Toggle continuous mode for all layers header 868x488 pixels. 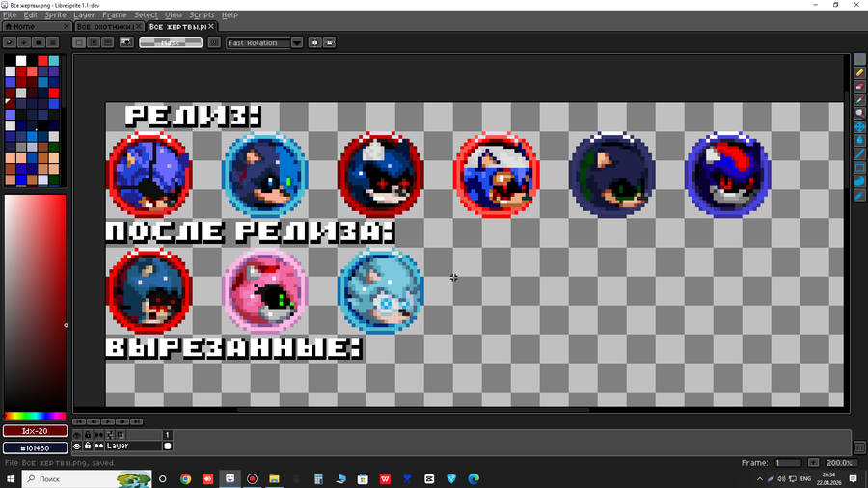click(x=98, y=435)
